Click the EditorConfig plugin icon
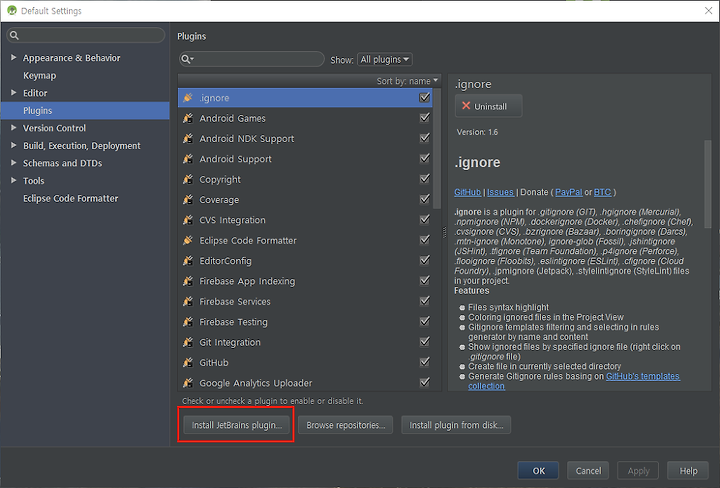This screenshot has width=720, height=488. click(188, 260)
